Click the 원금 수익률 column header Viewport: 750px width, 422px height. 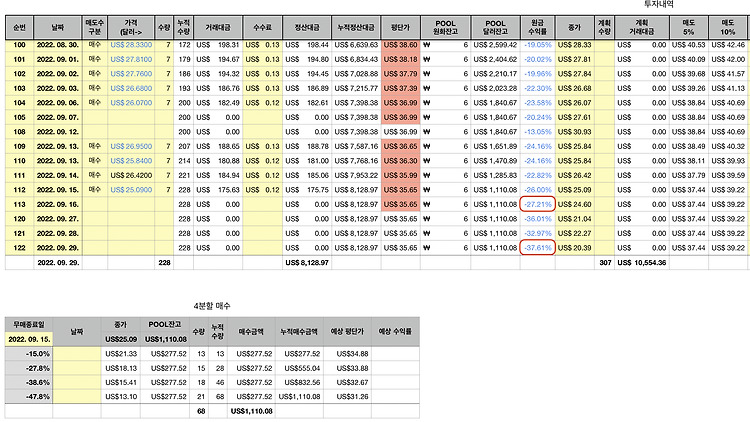point(537,27)
